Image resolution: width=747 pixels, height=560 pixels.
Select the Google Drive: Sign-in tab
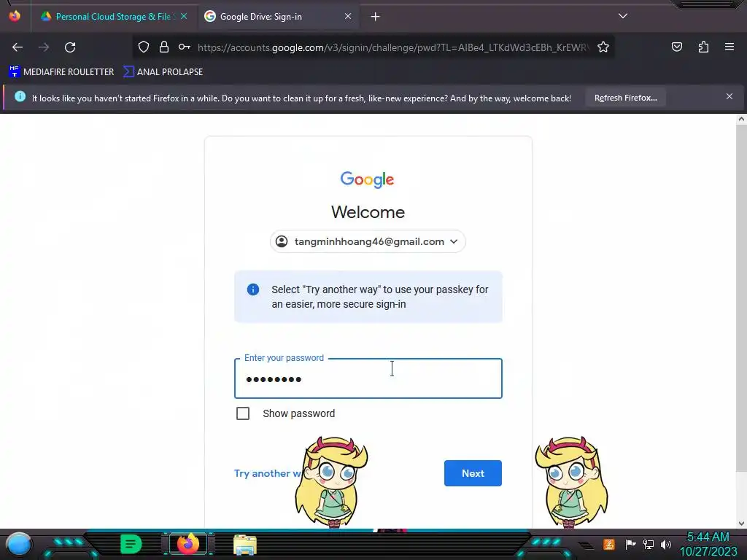point(279,17)
